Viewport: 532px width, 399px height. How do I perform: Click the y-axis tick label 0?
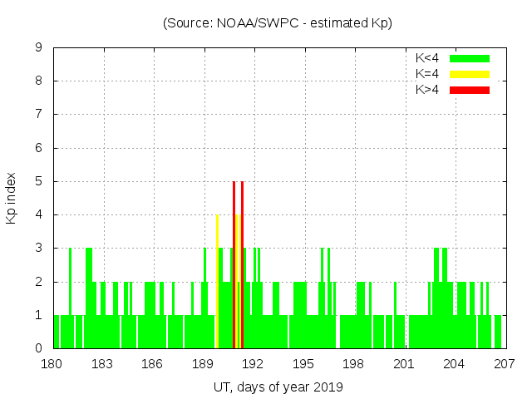(39, 348)
